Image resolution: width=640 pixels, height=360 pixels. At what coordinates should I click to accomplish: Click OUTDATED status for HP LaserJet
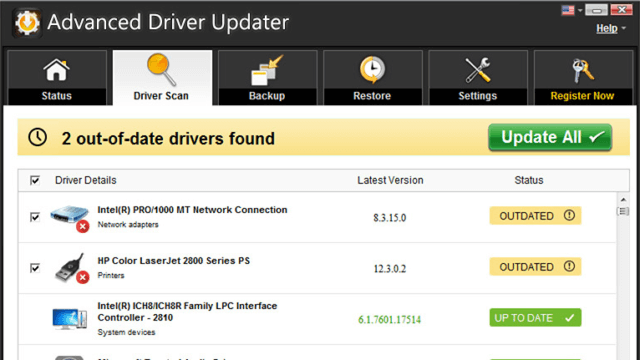pos(535,267)
